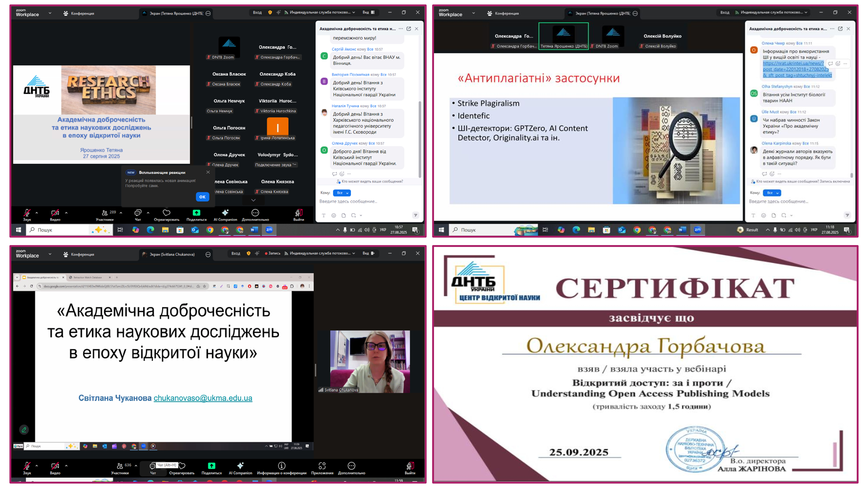
Task: Switch to Retraction Watch Database browser tab
Action: [88, 277]
